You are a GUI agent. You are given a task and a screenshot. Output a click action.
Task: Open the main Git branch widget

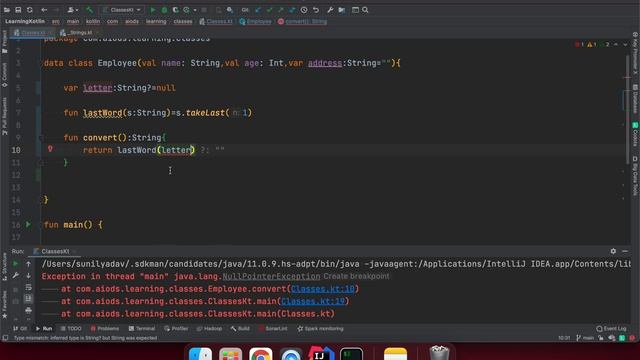point(585,338)
